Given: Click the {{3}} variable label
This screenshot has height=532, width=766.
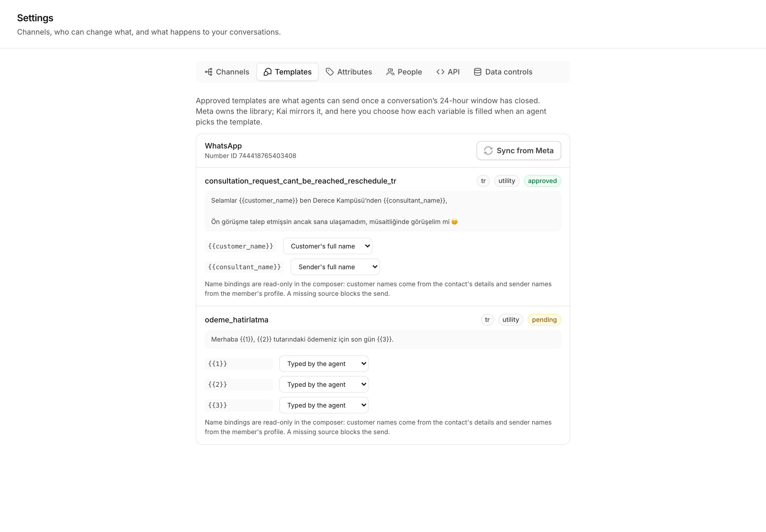Looking at the screenshot, I should [239, 405].
